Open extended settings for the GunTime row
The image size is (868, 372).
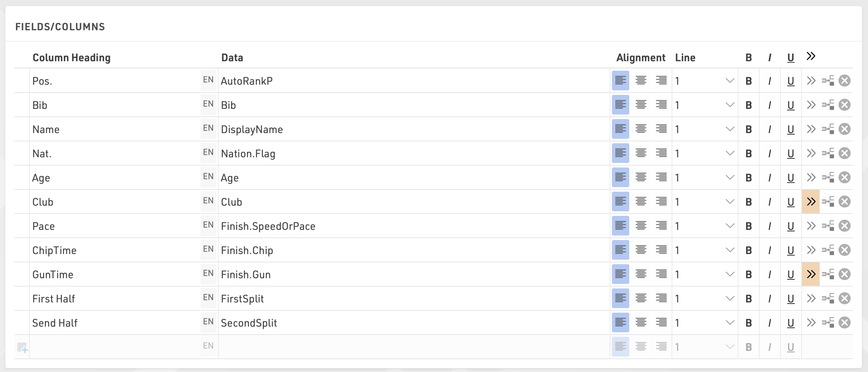point(811,274)
